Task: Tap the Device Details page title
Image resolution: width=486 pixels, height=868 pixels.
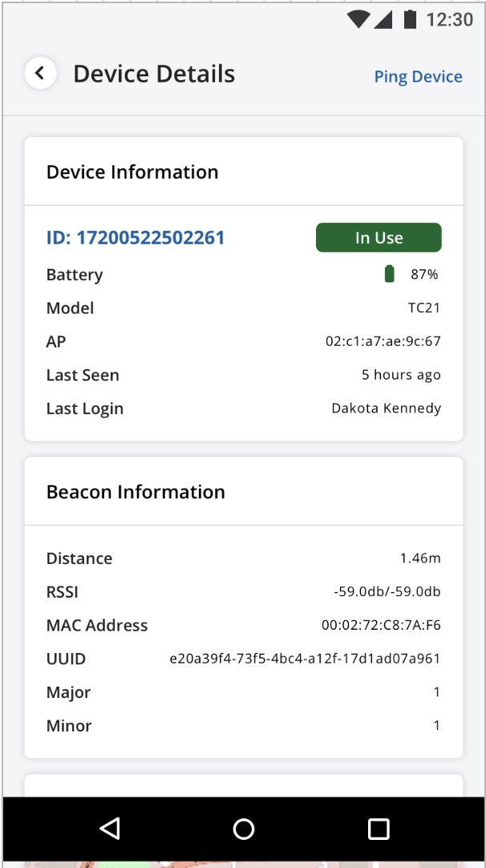Action: [x=154, y=74]
